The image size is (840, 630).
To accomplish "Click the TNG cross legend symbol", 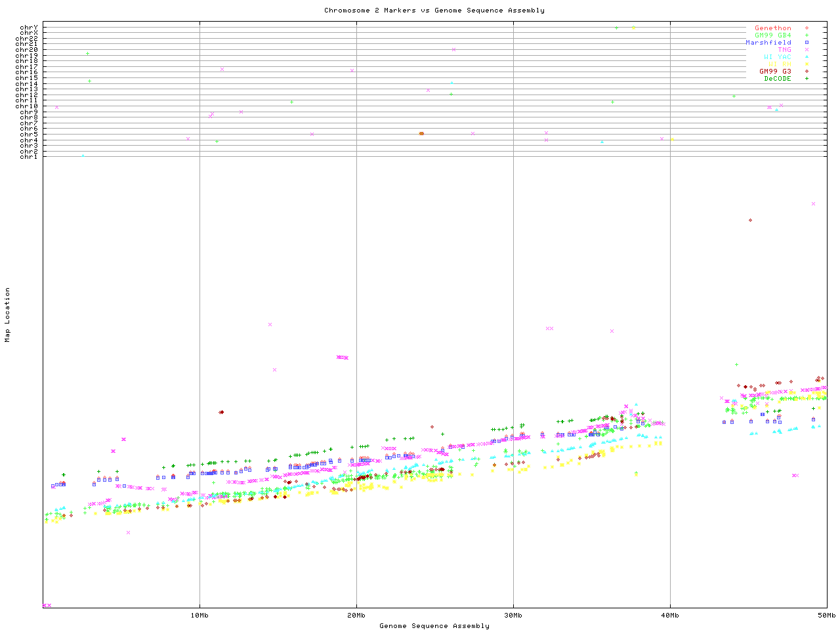I will coord(807,50).
